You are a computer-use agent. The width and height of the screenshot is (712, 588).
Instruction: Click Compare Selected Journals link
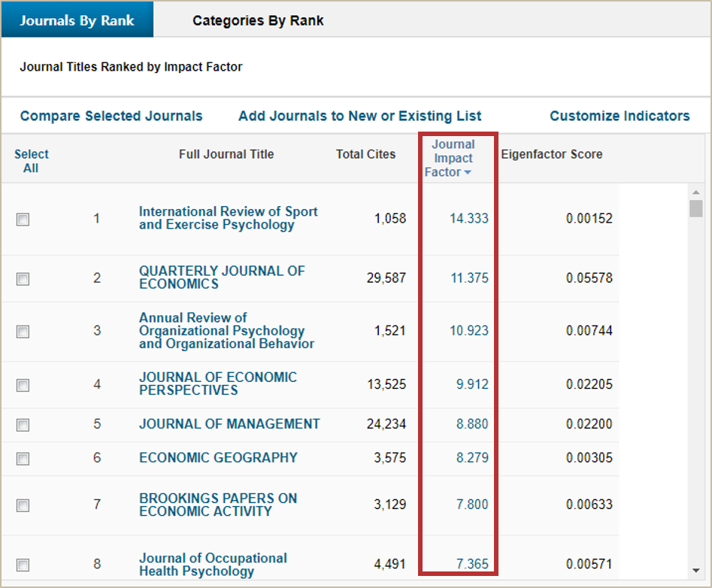pyautogui.click(x=111, y=116)
